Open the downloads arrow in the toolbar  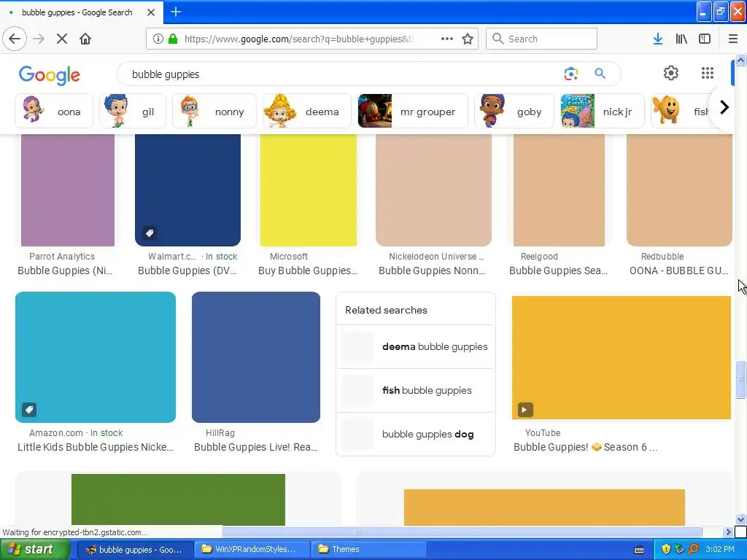658,39
